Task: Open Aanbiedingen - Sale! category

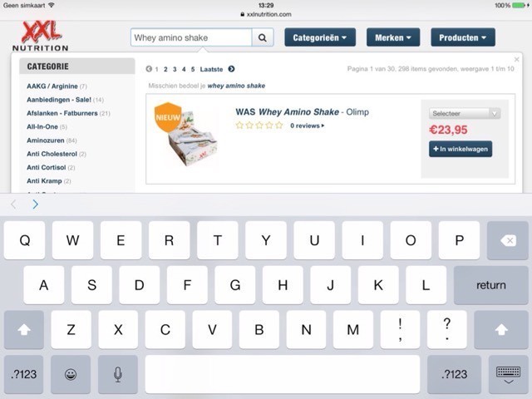Action: pos(59,100)
